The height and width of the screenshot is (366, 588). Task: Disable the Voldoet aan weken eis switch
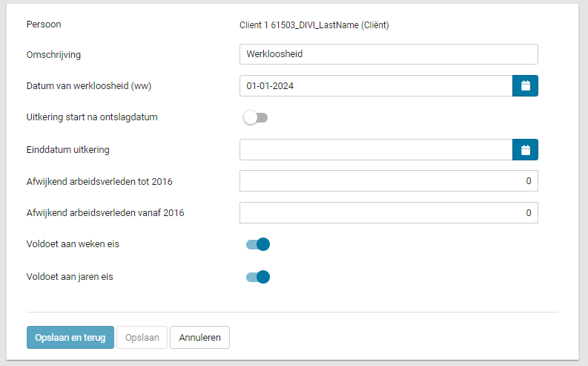click(257, 244)
